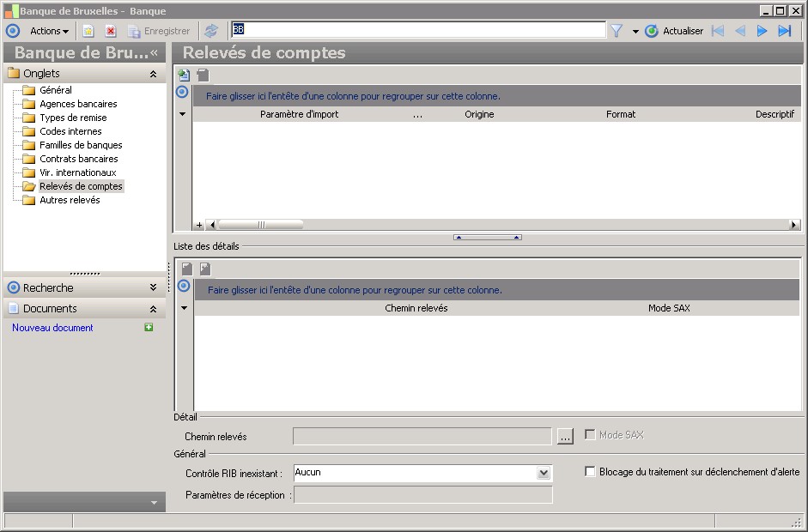The width and height of the screenshot is (808, 532).
Task: Open Agences bancaires in the tree
Action: click(78, 104)
